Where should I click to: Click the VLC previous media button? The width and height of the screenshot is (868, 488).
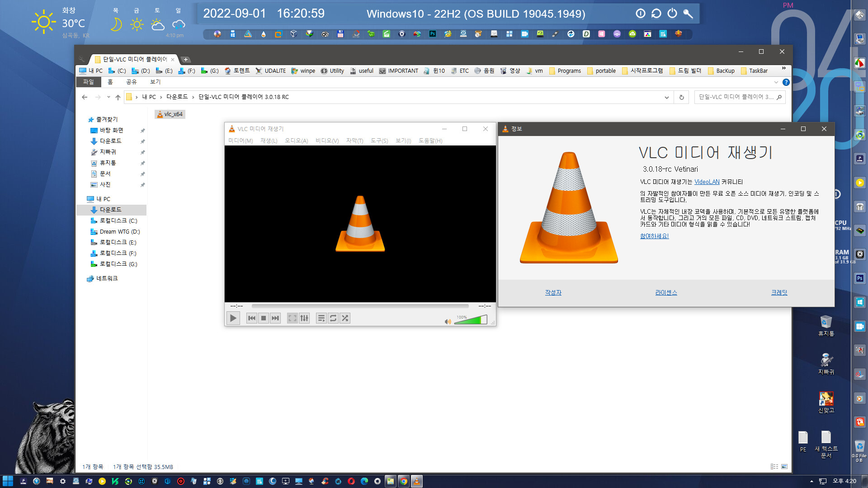252,318
